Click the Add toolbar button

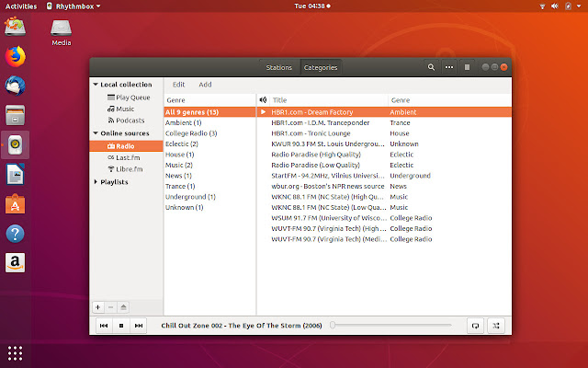(205, 85)
